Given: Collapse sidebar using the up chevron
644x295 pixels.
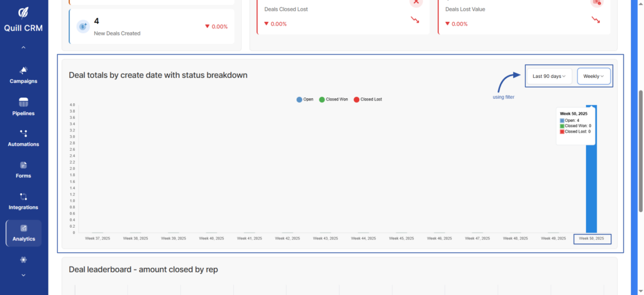Looking at the screenshot, I should pos(23,48).
